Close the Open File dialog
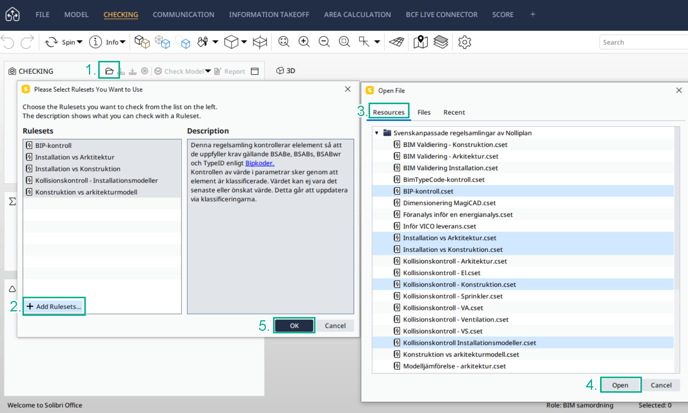688x413 pixels. coord(679,90)
